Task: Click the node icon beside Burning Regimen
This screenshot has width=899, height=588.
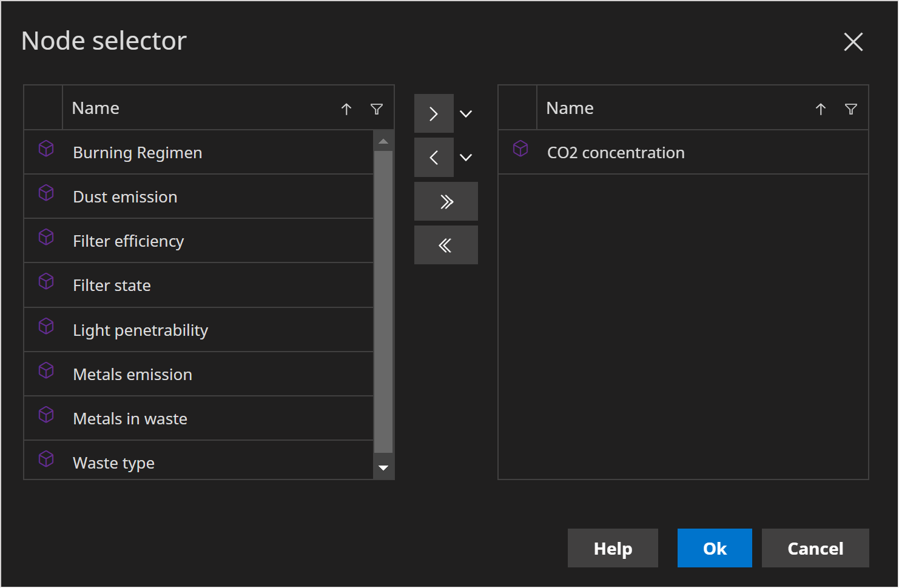Action: [47, 149]
